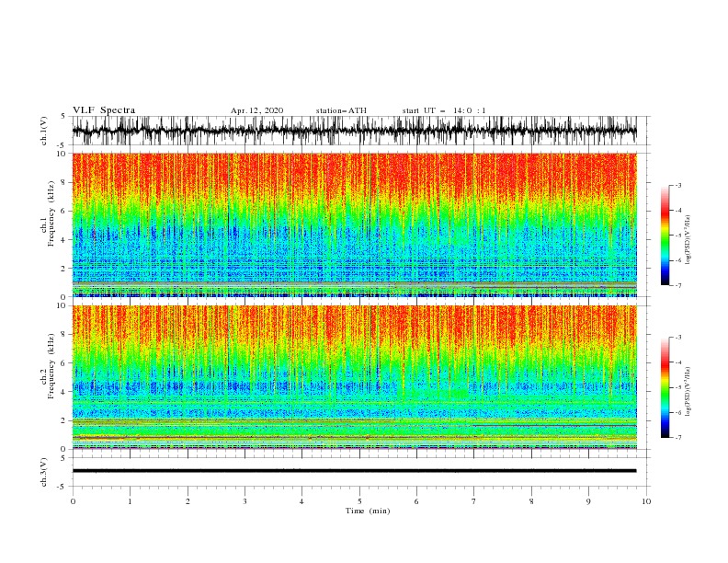The height and width of the screenshot is (563, 728).
Task: Click the "-7" label on ch.2 color scale
Action: 677,438
